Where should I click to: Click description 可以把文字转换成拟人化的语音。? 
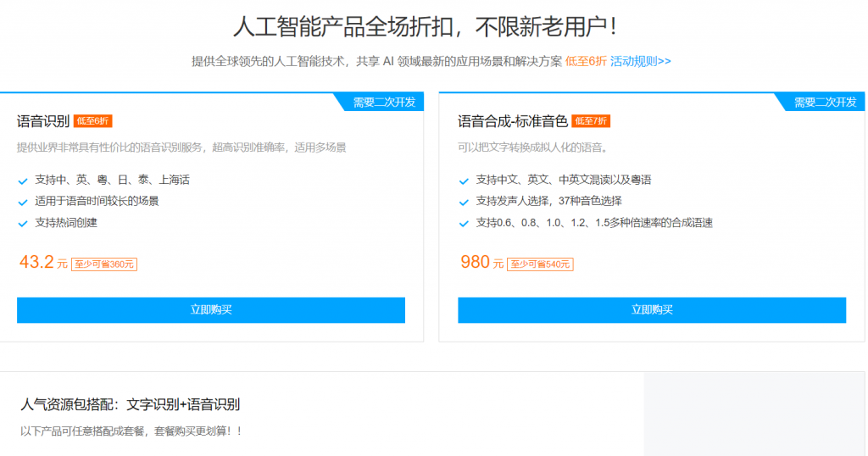point(533,147)
